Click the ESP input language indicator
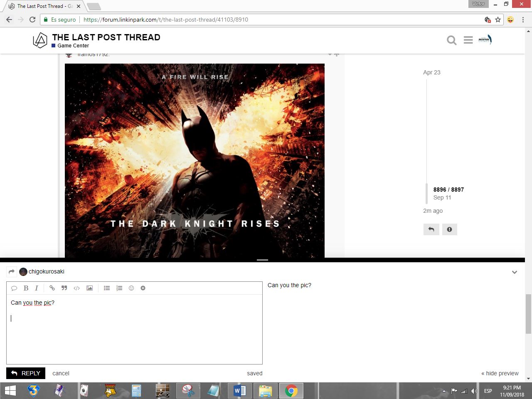The height and width of the screenshot is (399, 532). coord(488,391)
